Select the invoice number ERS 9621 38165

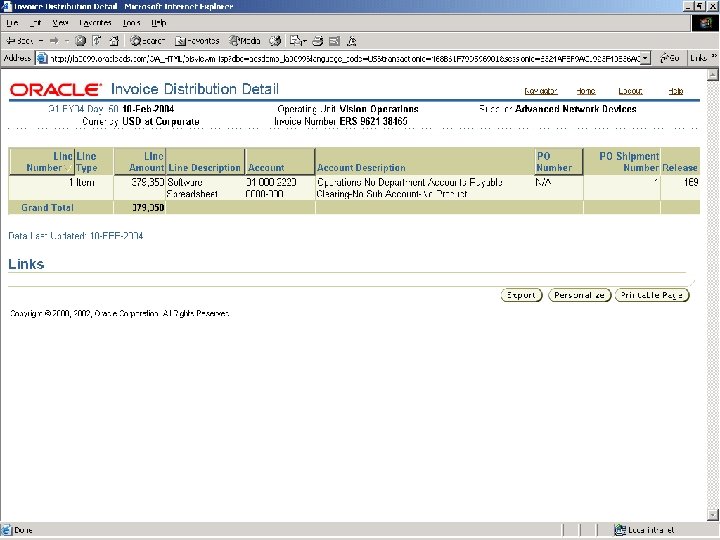(373, 121)
